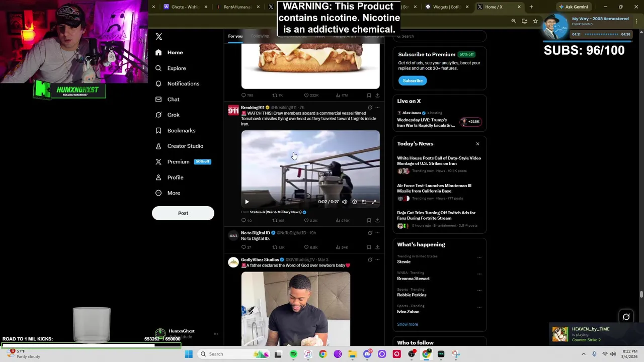Repost the No to Digital ID post
The height and width of the screenshot is (362, 644).
click(x=278, y=247)
